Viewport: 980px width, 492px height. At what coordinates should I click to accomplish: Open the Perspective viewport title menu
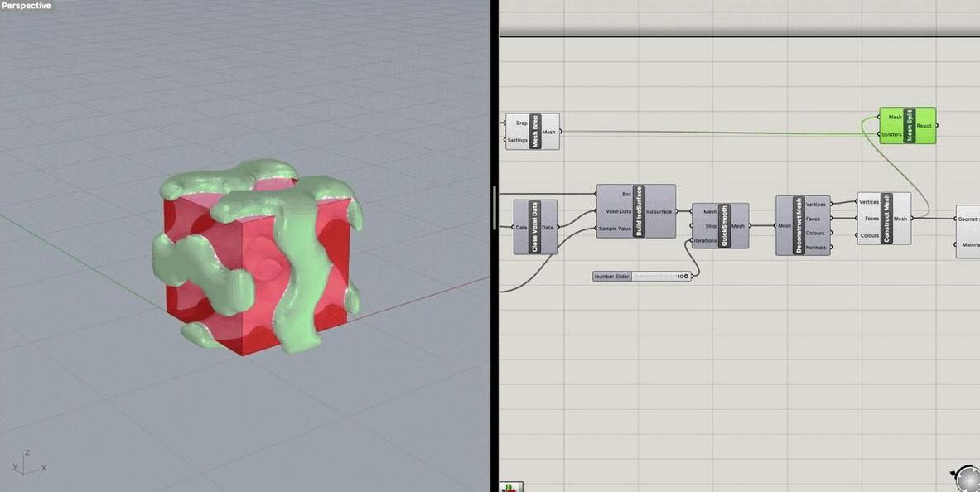point(27,6)
